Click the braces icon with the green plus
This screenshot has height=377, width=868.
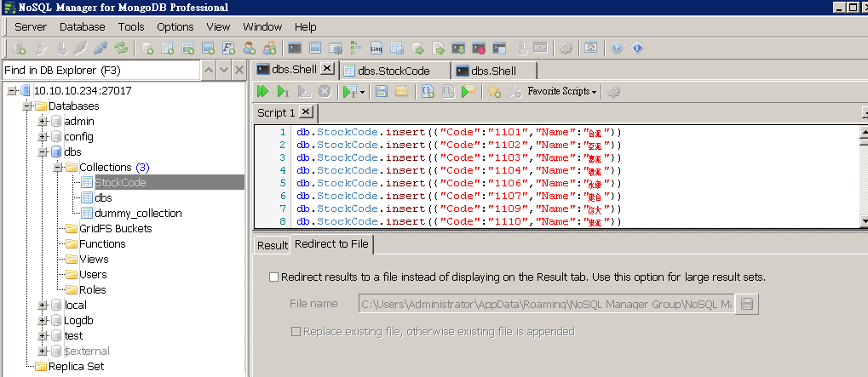point(428,91)
